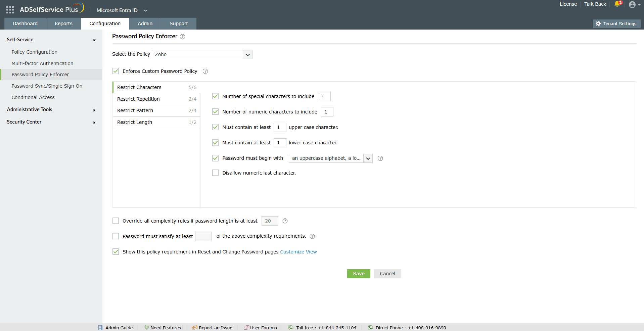Open Policy Configuration in the sidebar
Image resolution: width=644 pixels, height=331 pixels.
[x=35, y=52]
